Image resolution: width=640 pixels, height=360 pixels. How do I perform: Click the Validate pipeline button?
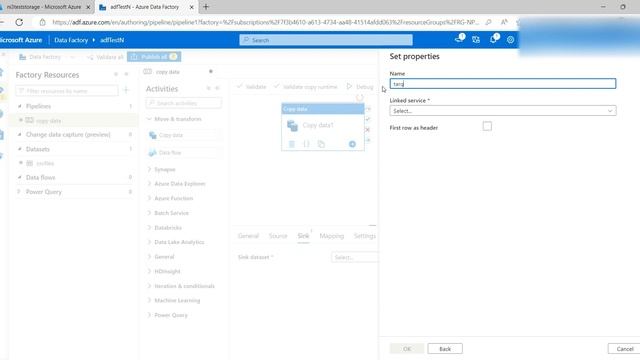(x=251, y=87)
